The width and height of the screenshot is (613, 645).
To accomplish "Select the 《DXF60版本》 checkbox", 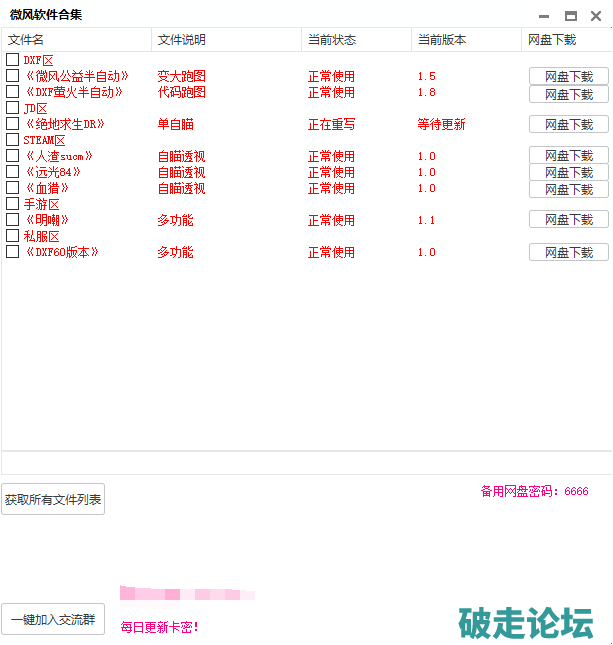I will [x=13, y=252].
